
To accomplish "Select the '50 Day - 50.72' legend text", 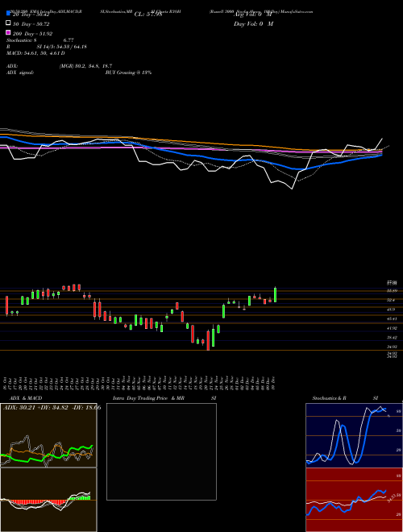I will (x=31, y=24).
